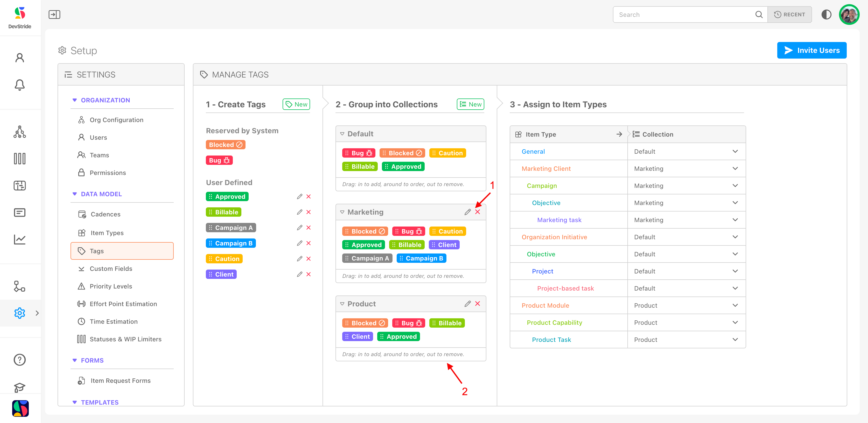The image size is (868, 423).
Task: Collapse the ORGANIZATION settings section
Action: coord(74,100)
